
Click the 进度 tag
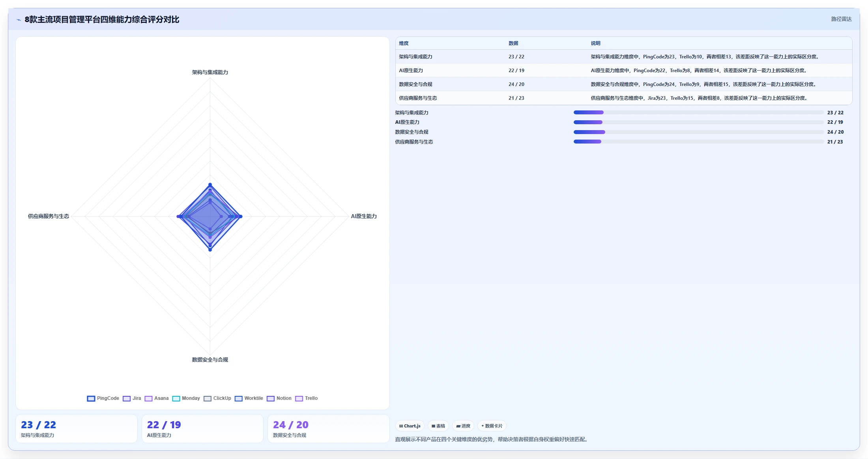point(463,426)
